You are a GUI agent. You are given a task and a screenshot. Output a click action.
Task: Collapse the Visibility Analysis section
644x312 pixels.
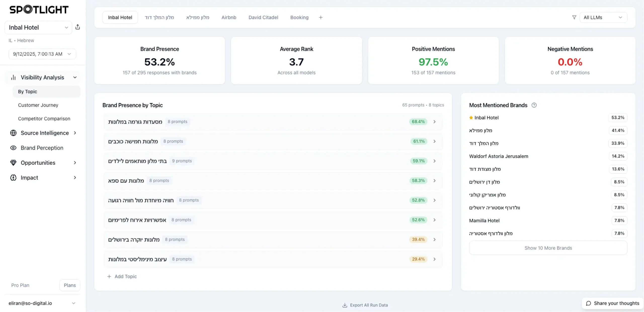tap(75, 77)
